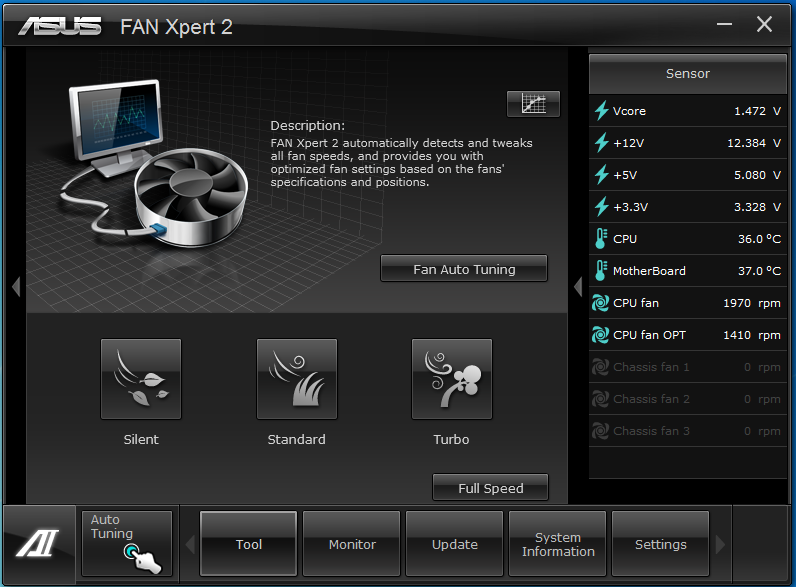
Task: Collapse the Sensor panel with its arrow
Action: point(578,287)
